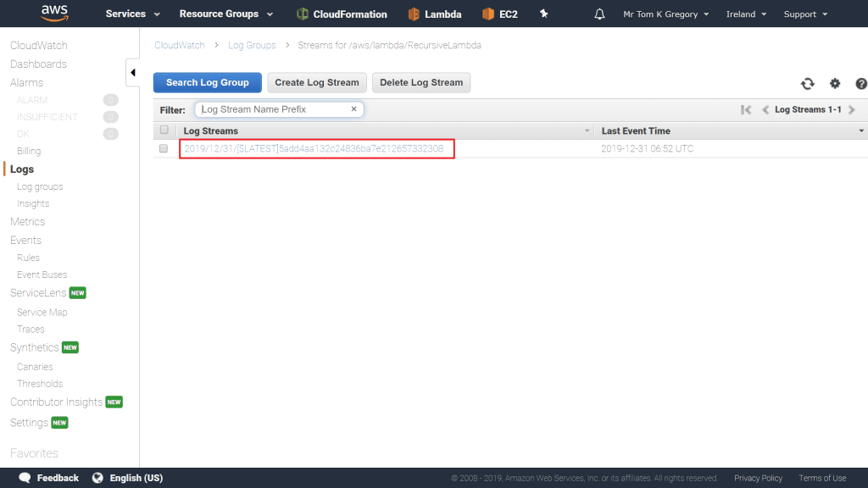Select the checkbox for the 2019/12/31 log stream
868x488 pixels.
point(164,148)
